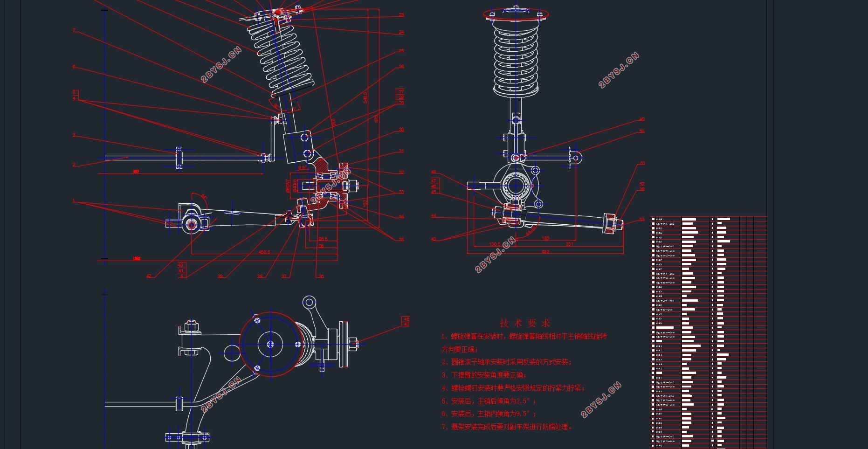Select callout number 31
The width and height of the screenshot is (868, 449).
coord(401,151)
